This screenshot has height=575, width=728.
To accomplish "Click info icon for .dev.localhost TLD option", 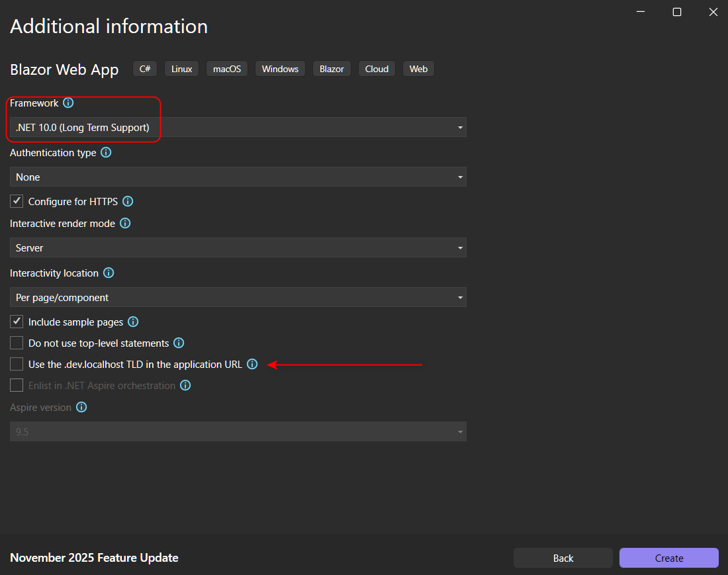I will pos(252,365).
